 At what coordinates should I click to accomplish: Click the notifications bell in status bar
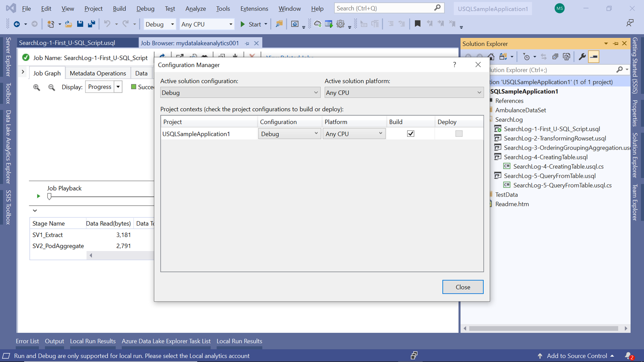[x=628, y=356]
